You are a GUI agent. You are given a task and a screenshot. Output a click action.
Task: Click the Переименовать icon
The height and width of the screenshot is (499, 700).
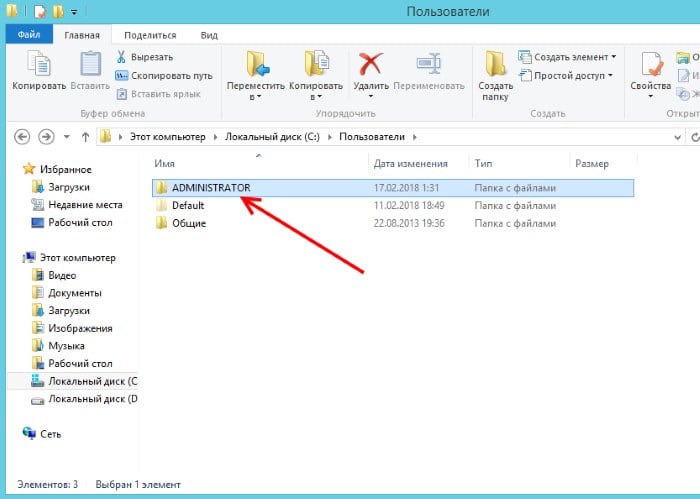tap(429, 64)
